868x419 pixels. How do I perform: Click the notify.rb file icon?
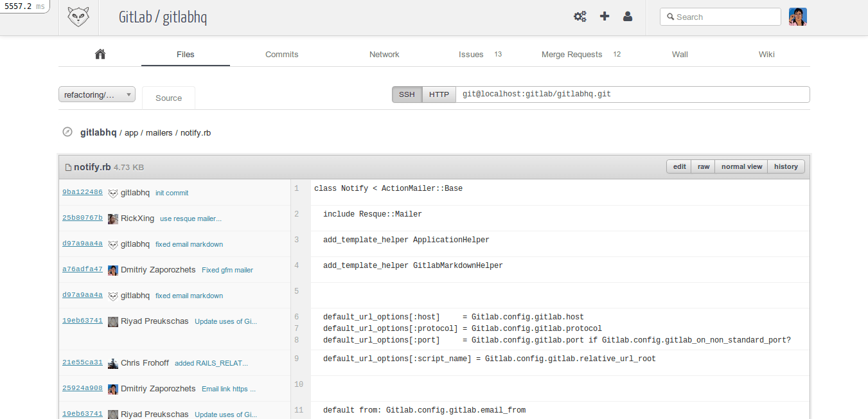[68, 167]
